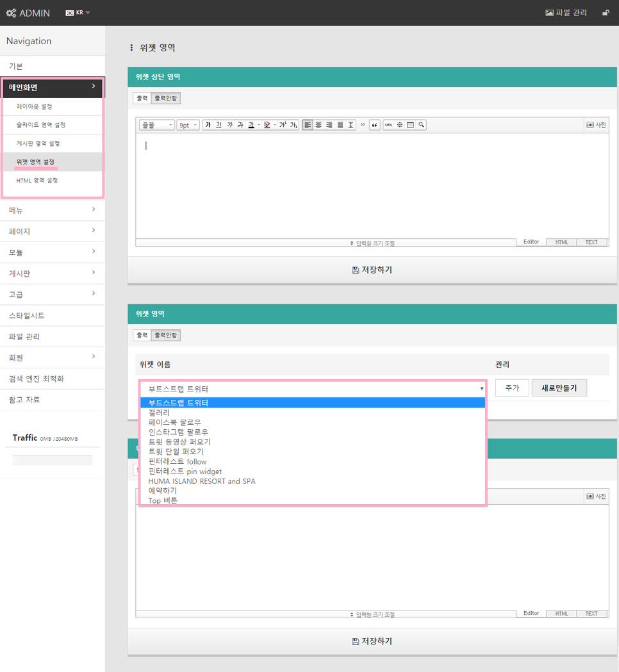Open the font color dropdown arrow
Viewport: 619px width, 672px height.
pos(259,125)
